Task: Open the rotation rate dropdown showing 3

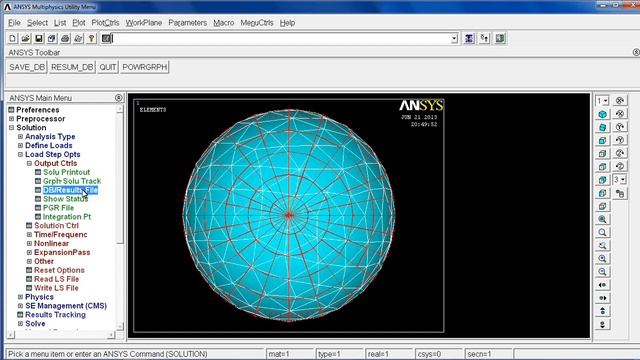Action: click(620, 179)
